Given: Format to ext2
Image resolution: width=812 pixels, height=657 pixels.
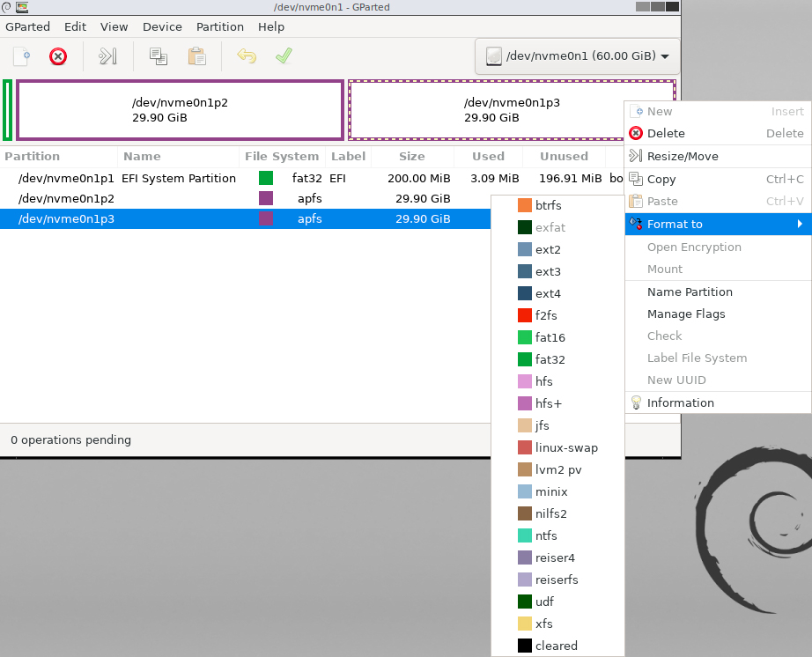Looking at the screenshot, I should pyautogui.click(x=557, y=249).
